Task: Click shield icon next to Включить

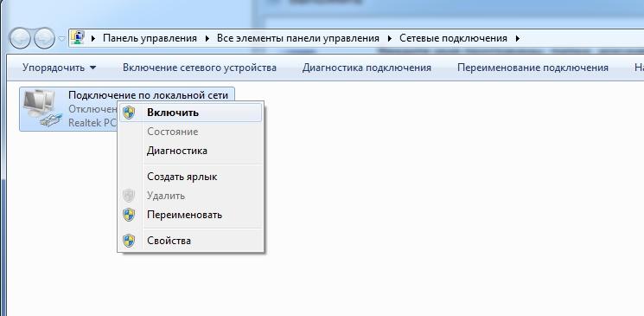Action: pyautogui.click(x=129, y=113)
